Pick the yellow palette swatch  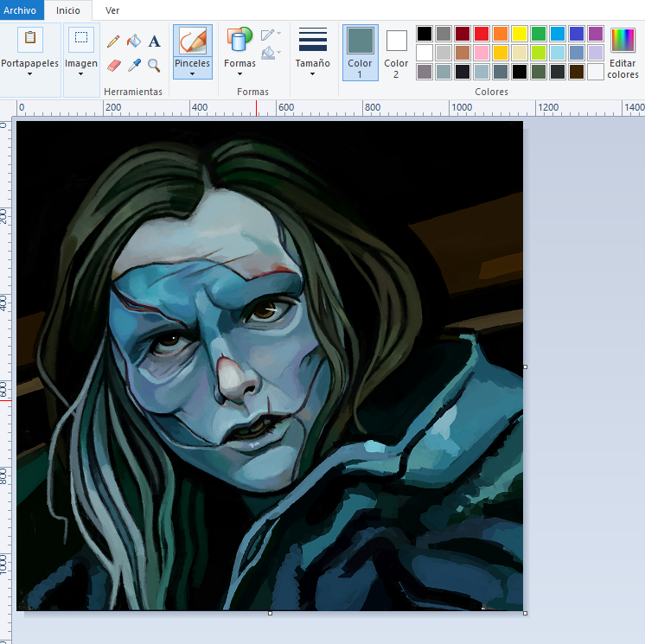tap(520, 34)
